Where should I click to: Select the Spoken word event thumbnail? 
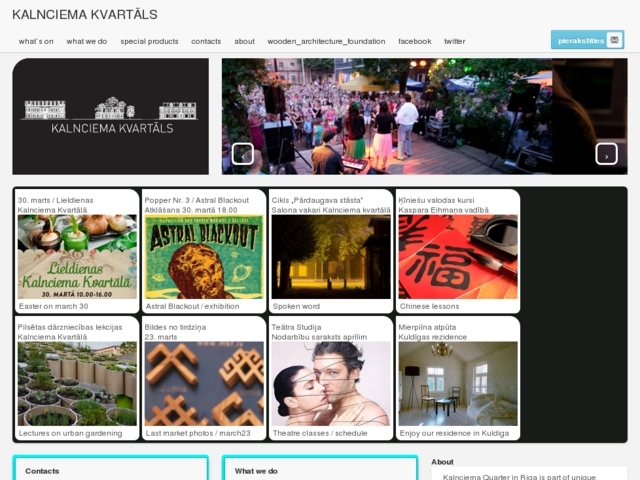[331, 256]
